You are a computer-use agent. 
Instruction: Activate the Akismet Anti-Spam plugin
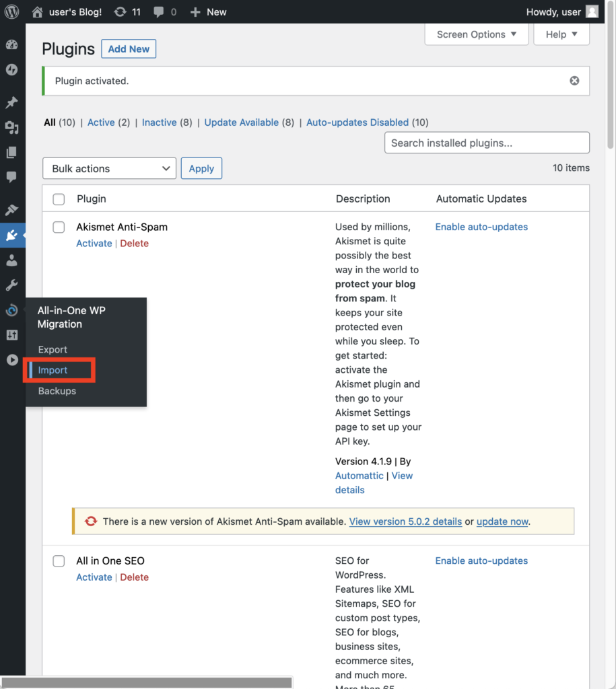click(94, 244)
